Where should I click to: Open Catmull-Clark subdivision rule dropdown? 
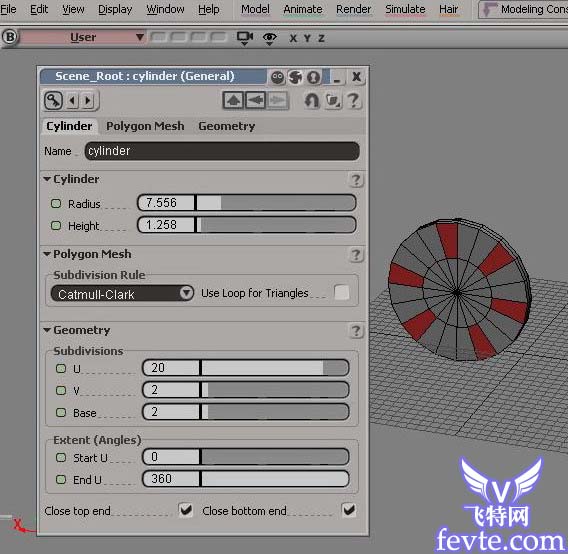[122, 293]
